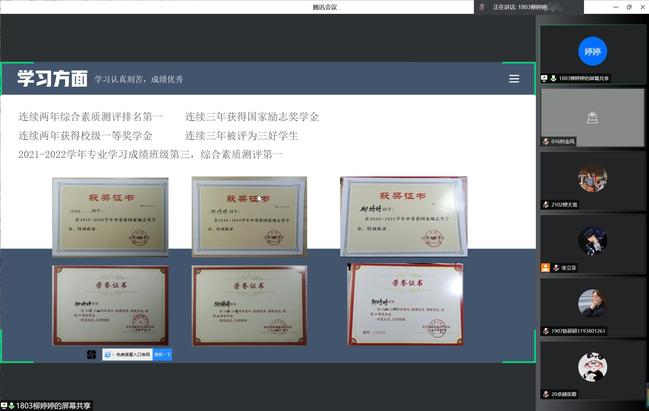The image size is (649, 411).
Task: Click the fan-shaped icon below the certificates
Action: (x=92, y=355)
